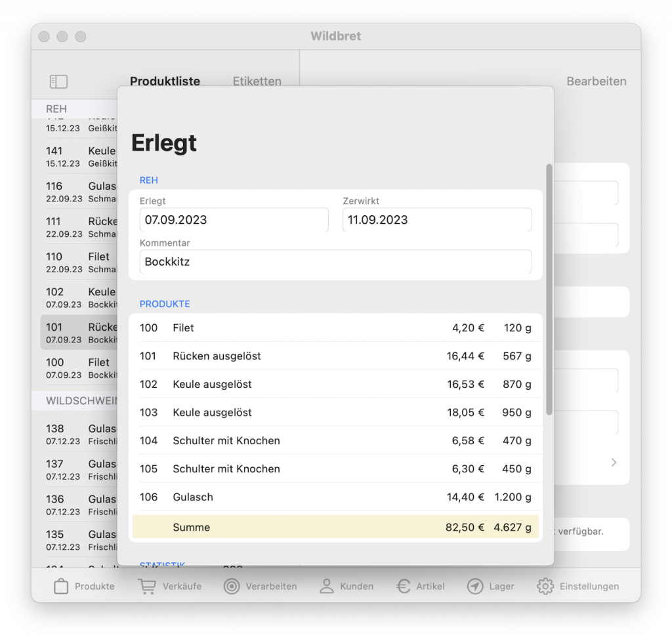
Task: Click the Bearbeiten button
Action: pos(596,81)
